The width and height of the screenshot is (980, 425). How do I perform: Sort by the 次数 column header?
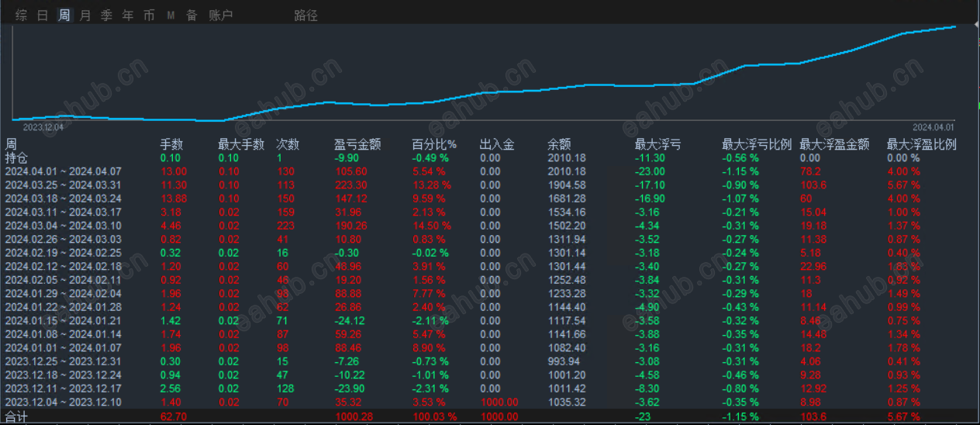[x=288, y=144]
